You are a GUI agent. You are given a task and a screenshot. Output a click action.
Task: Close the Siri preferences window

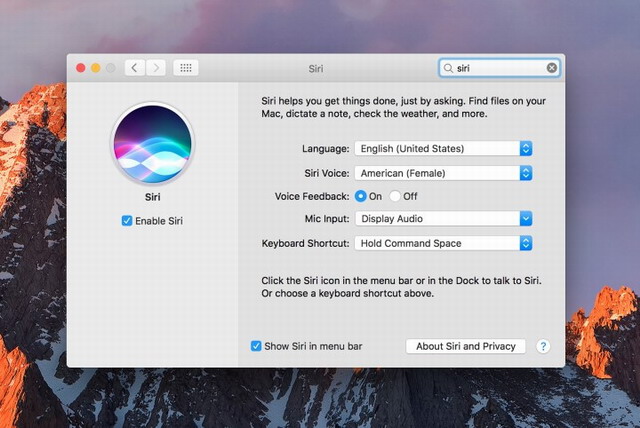[81, 68]
